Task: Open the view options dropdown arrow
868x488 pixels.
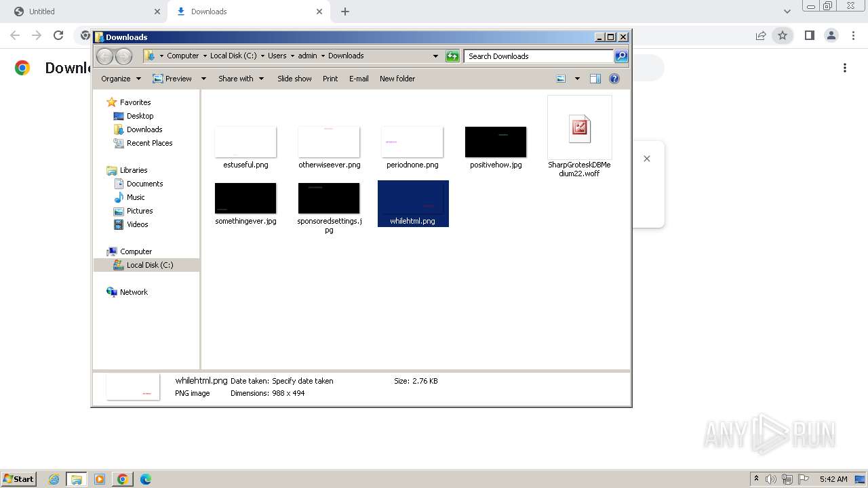Action: coord(577,79)
